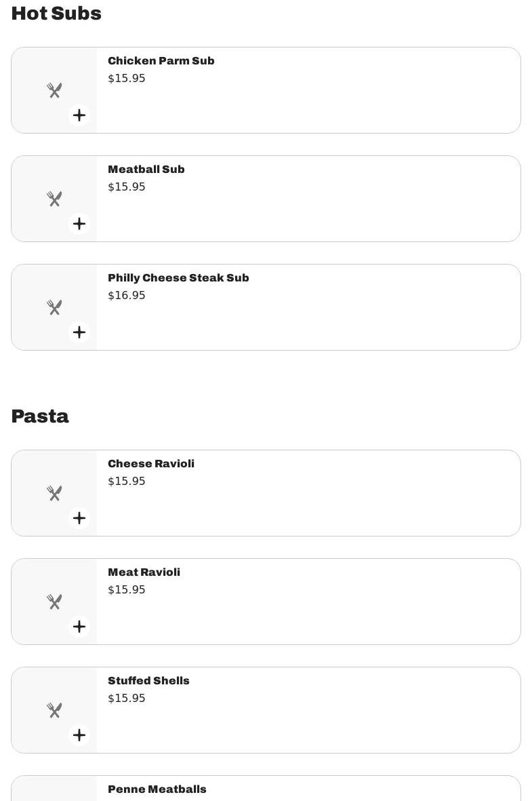532x801 pixels.
Task: Open the Chicken Parm Sub item title
Action: tap(161, 61)
